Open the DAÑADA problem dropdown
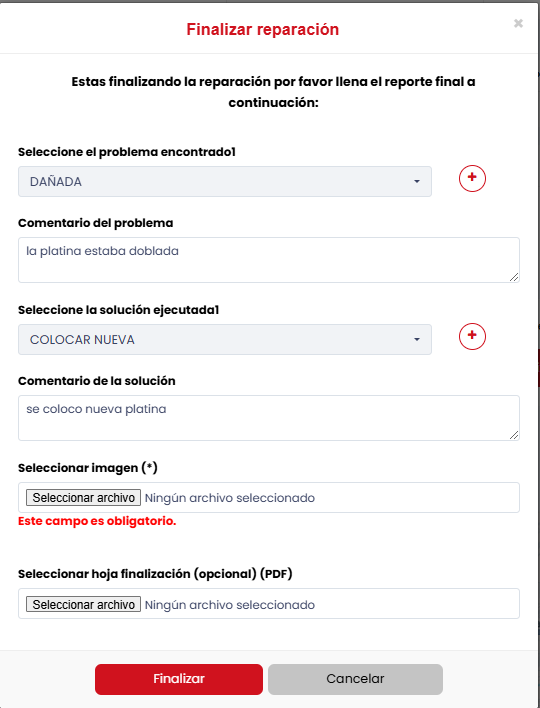 [x=225, y=182]
